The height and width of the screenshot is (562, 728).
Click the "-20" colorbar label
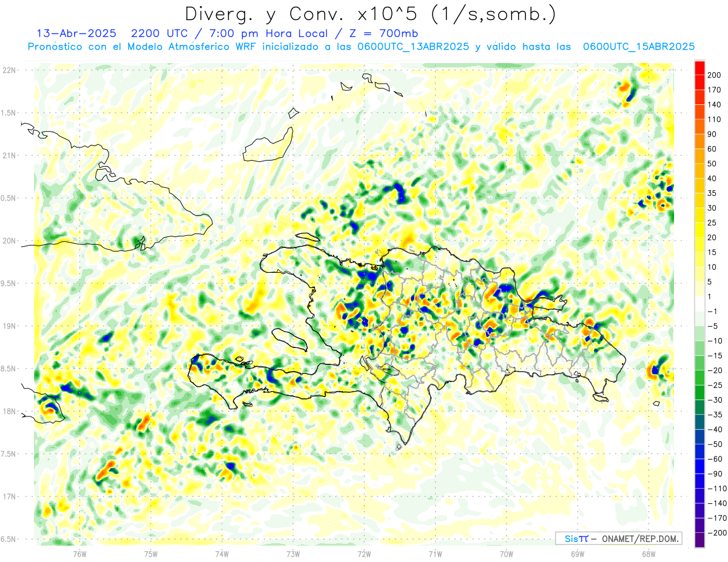point(716,370)
